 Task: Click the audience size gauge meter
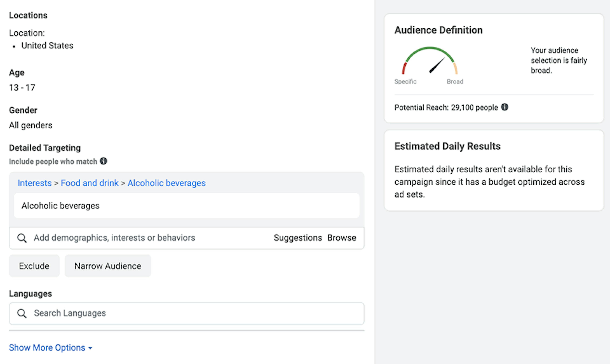[430, 60]
